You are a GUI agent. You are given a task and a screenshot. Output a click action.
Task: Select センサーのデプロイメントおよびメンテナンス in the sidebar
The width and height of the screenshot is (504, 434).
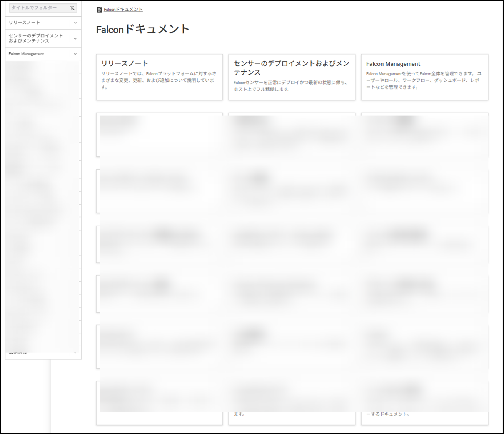coord(35,38)
